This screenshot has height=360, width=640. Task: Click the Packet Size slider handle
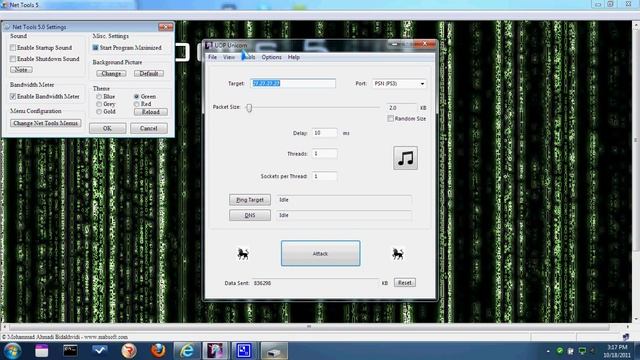click(249, 108)
